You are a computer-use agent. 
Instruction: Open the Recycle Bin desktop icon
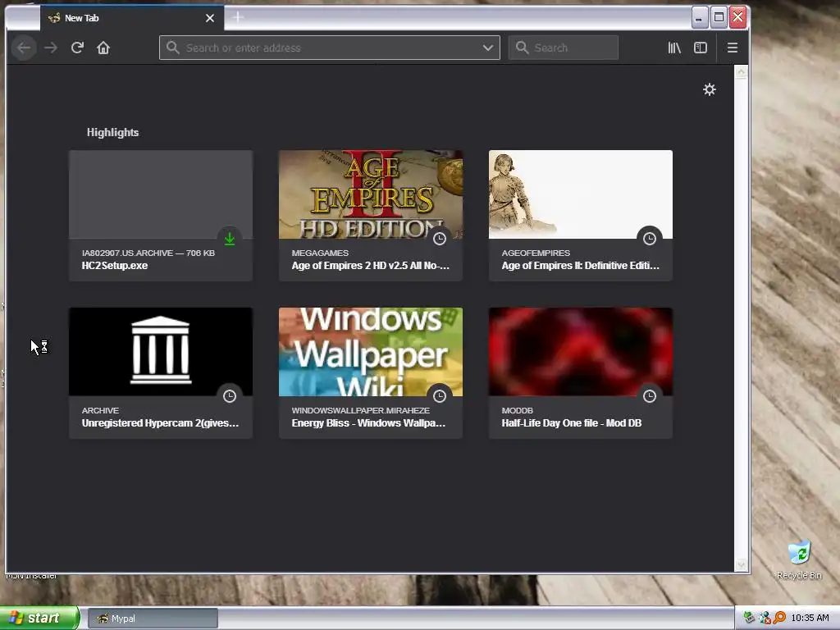coord(799,559)
